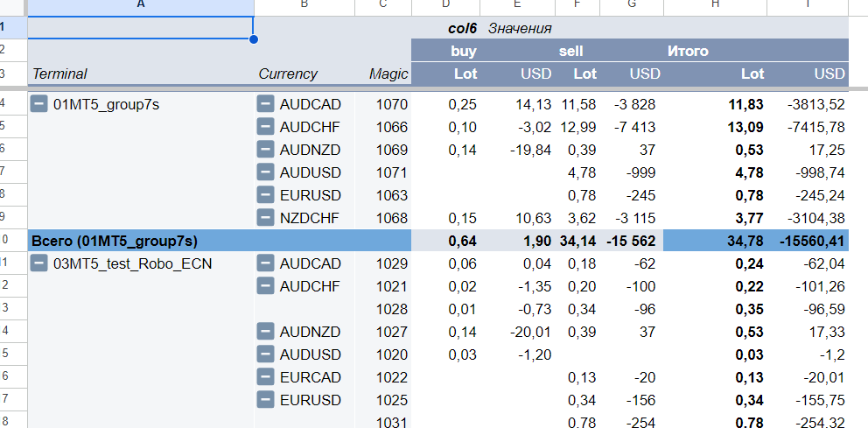Collapse the 01MT5_group7s terminal group
This screenshot has width=868, height=428.
click(x=38, y=103)
